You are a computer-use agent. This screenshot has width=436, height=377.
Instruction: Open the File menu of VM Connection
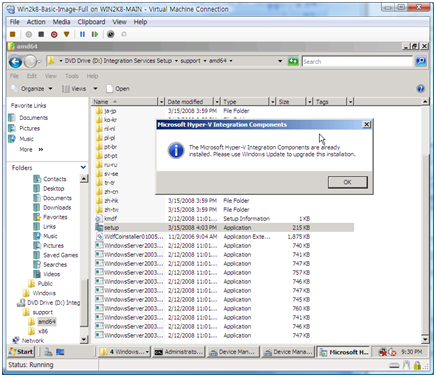point(15,22)
